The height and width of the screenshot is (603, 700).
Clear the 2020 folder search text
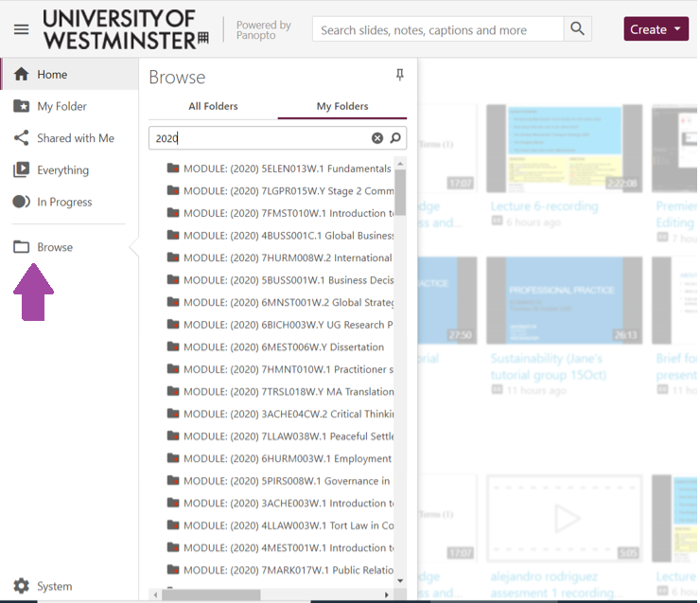pos(377,138)
